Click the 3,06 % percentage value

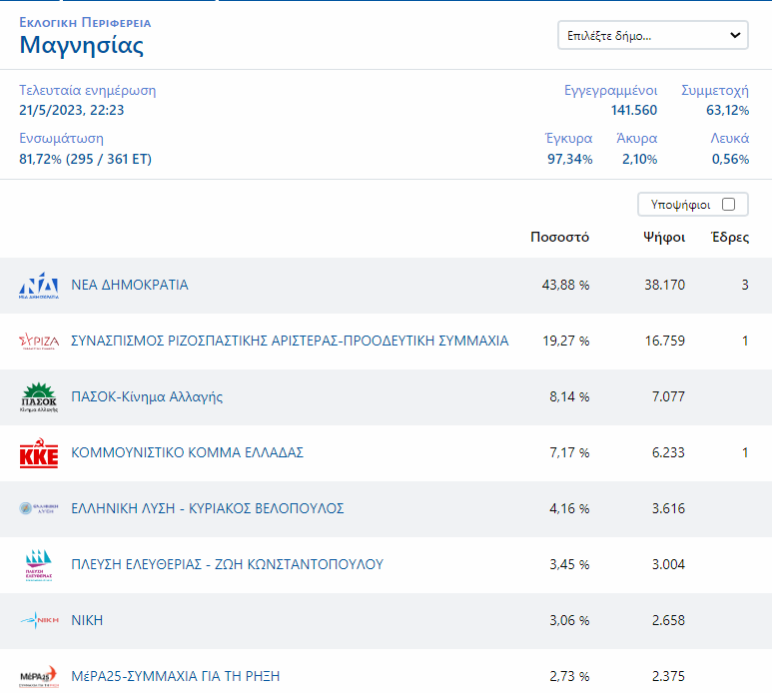569,620
